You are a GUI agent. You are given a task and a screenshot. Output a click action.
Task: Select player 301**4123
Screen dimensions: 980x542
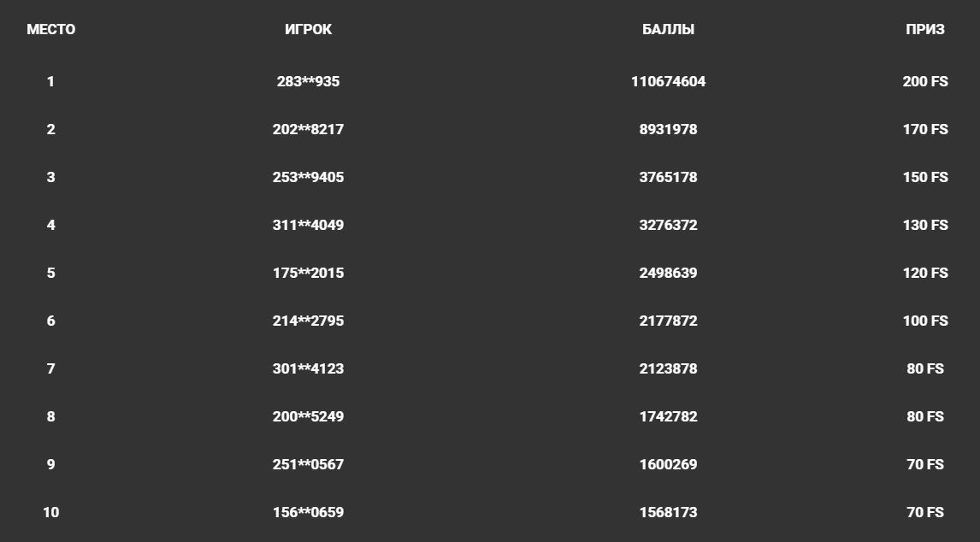tap(308, 368)
